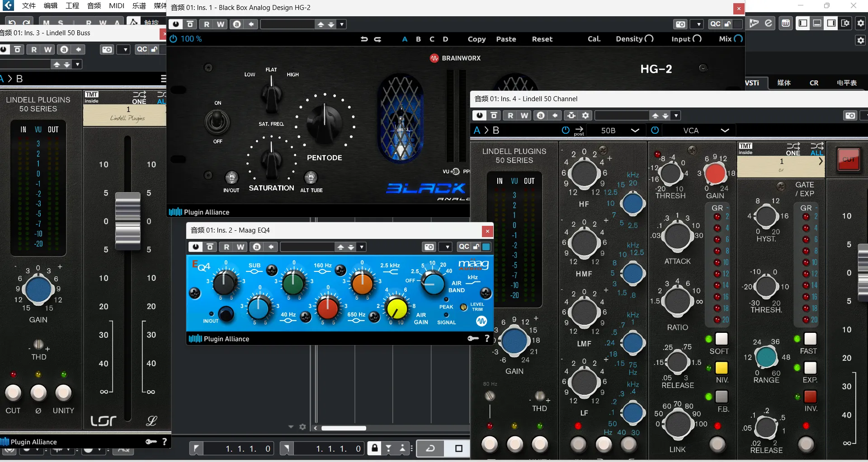Click the Reset button in HG-2 toolbar
Viewport: 868px width, 462px height.
pos(542,39)
